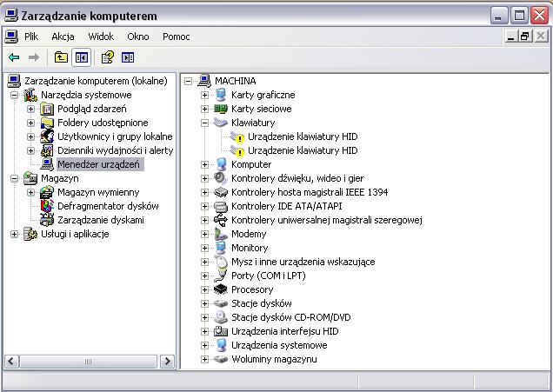This screenshot has width=553, height=392.
Task: Select Zarządzanie komputerem (lokalne) root
Action: [96, 81]
